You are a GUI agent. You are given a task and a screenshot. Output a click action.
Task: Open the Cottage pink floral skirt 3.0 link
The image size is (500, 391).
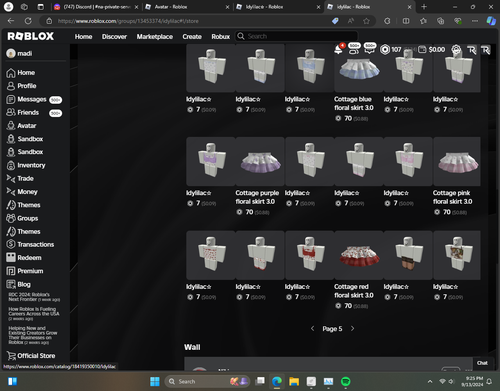(452, 197)
